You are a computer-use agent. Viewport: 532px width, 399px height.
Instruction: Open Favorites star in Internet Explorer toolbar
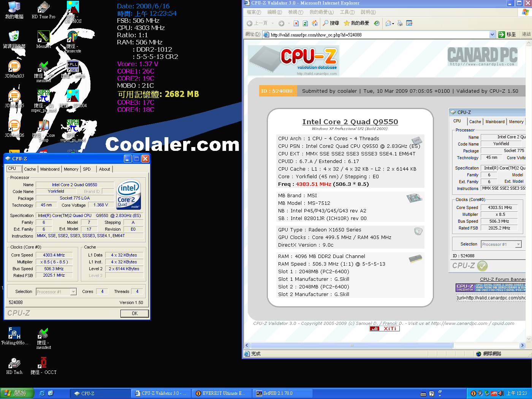[x=356, y=23]
